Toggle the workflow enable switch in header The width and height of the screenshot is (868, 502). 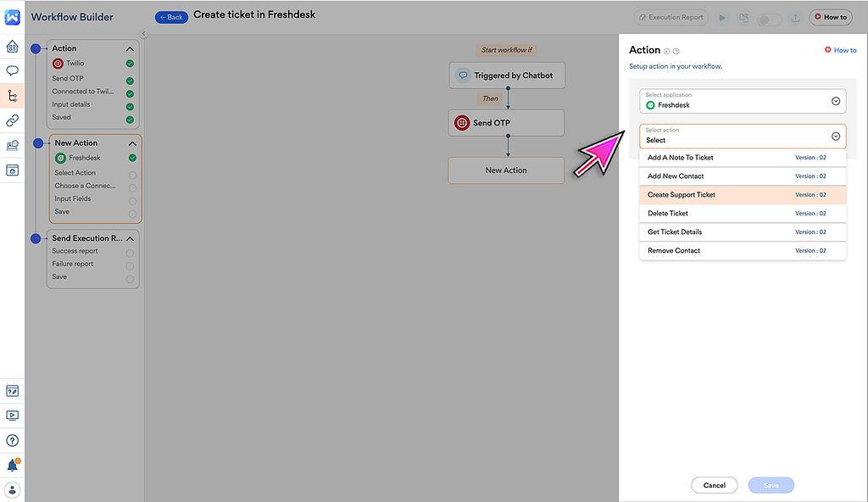tap(770, 20)
